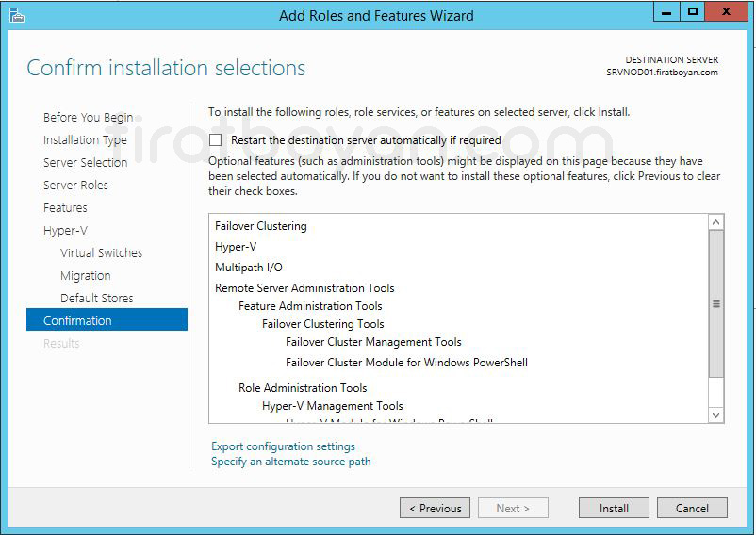
Task: Select Feature Administration Tools entry
Action: (310, 306)
